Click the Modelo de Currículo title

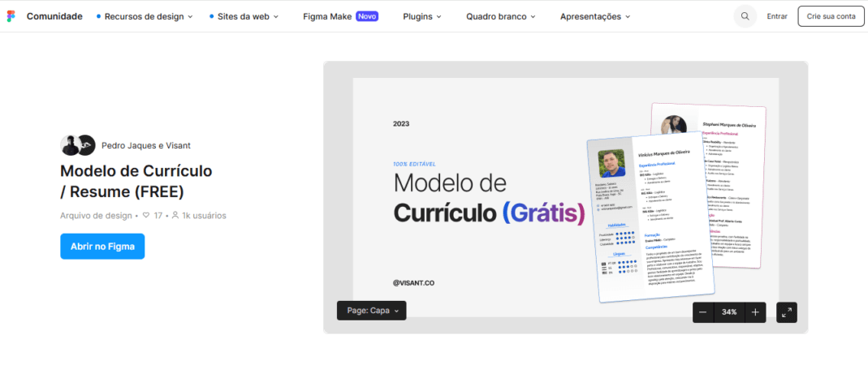pyautogui.click(x=136, y=182)
